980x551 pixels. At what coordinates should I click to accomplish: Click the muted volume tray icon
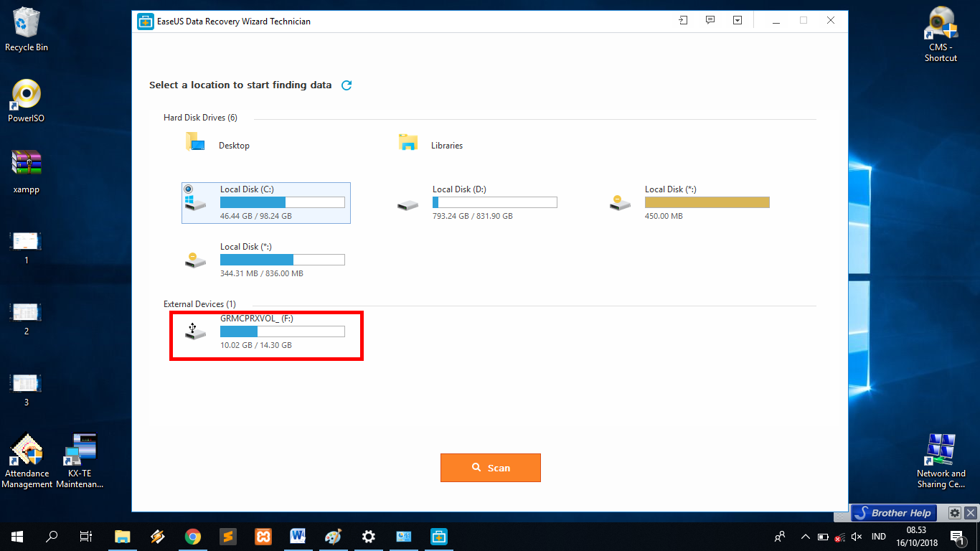[x=856, y=536]
